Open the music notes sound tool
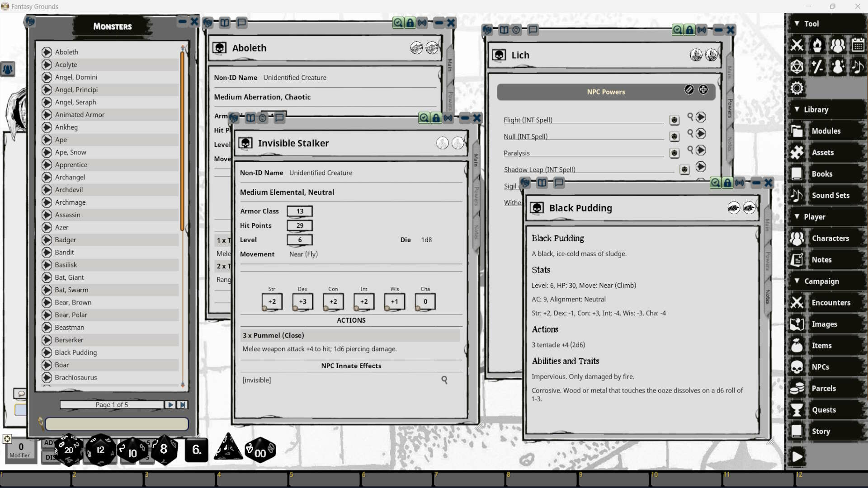The width and height of the screenshot is (868, 488). pos(859,66)
